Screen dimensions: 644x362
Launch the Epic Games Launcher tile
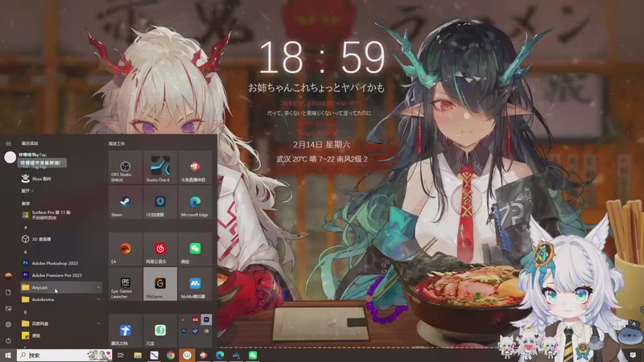126,284
